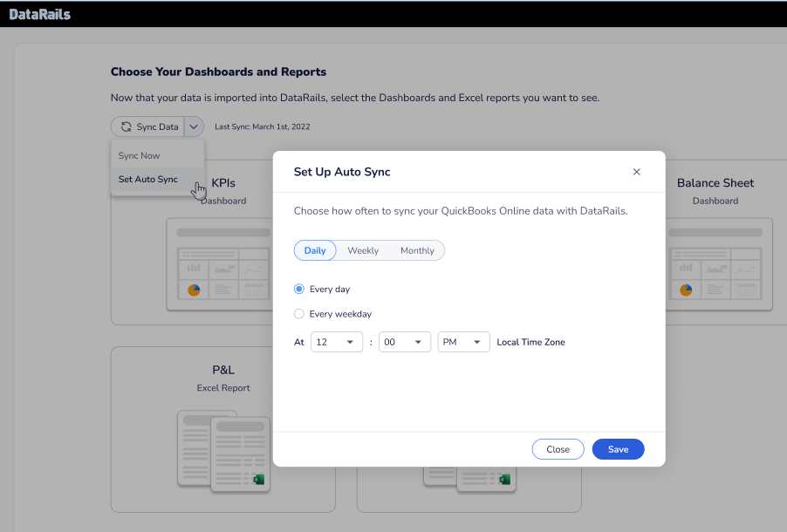Choose the Monthly frequency tab
Image resolution: width=787 pixels, height=532 pixels.
coord(417,250)
